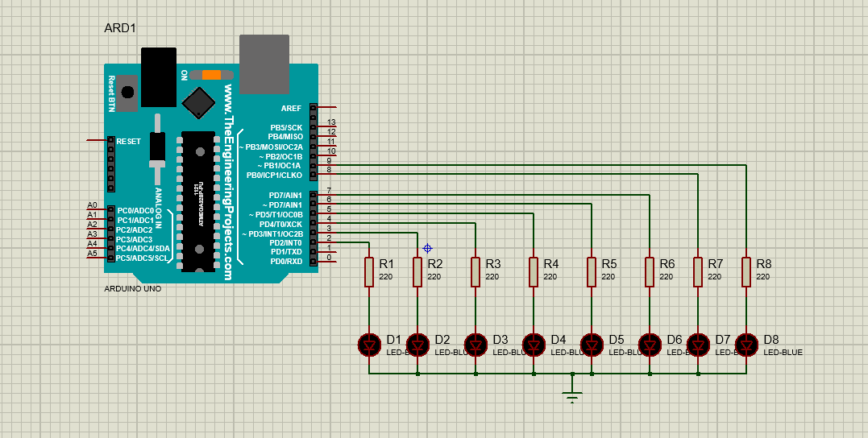Click the pin 7 number label
This screenshot has height=438, width=868.
pyautogui.click(x=329, y=190)
